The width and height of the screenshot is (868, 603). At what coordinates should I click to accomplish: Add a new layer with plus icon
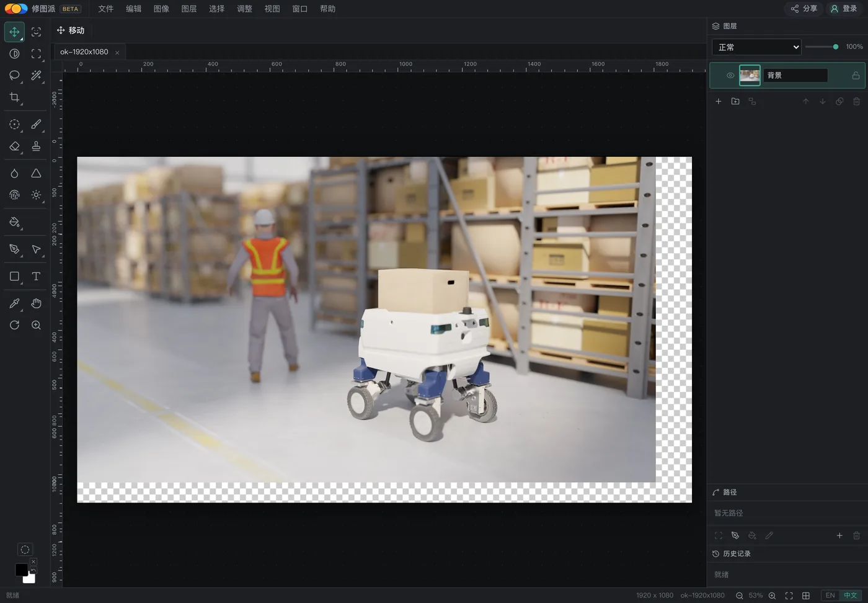click(719, 101)
